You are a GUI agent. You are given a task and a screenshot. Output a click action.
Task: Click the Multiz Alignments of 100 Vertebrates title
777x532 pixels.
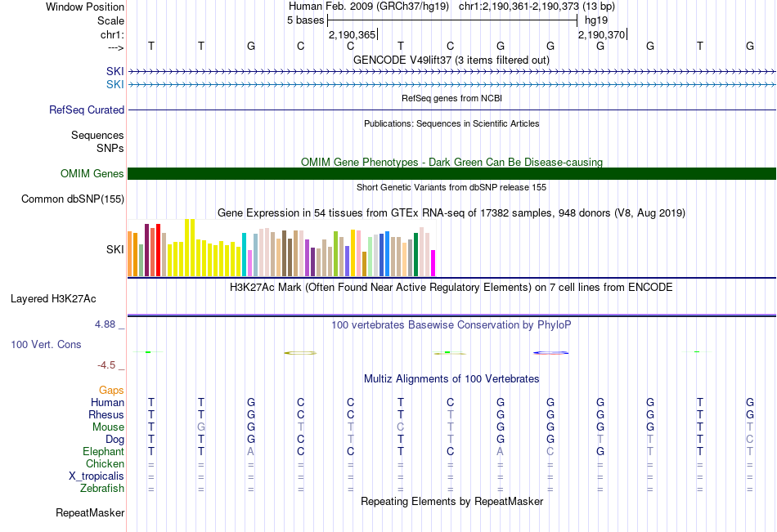451,379
